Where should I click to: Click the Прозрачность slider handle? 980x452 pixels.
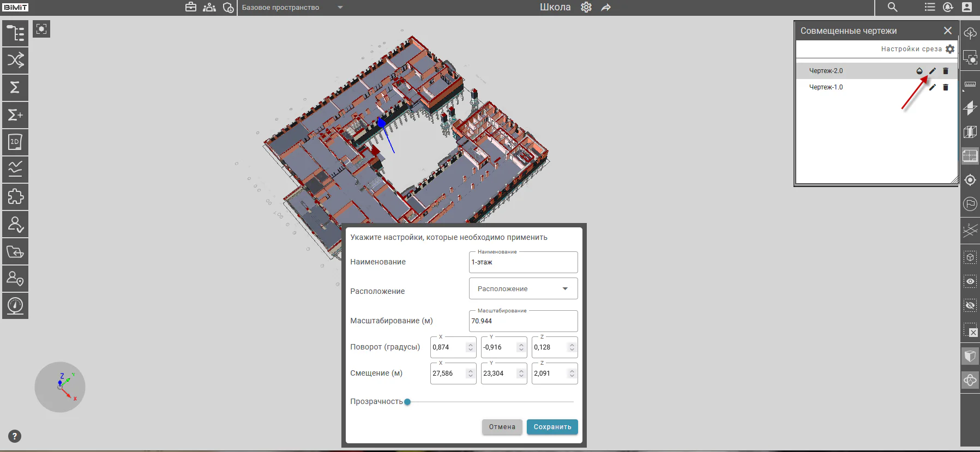[407, 402]
